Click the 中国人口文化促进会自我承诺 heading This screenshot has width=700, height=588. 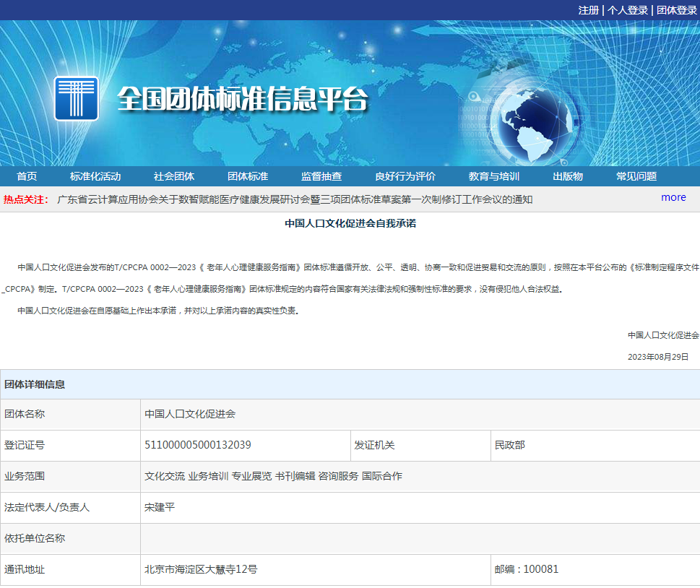point(350,223)
